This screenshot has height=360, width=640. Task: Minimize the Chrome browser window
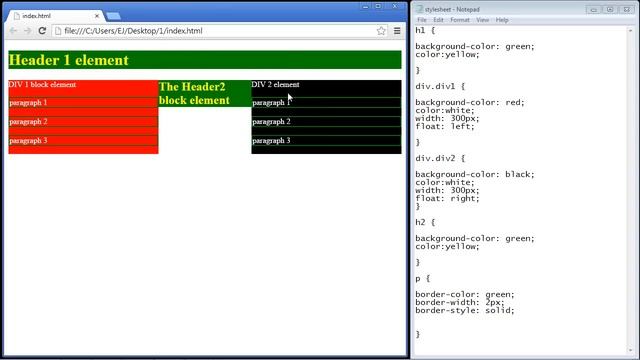point(365,7)
